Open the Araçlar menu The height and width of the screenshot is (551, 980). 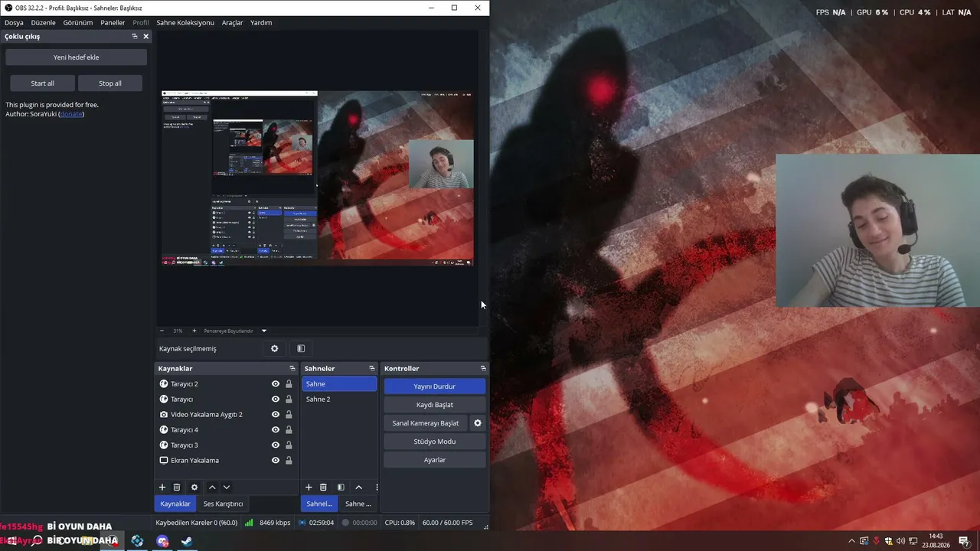tap(232, 23)
